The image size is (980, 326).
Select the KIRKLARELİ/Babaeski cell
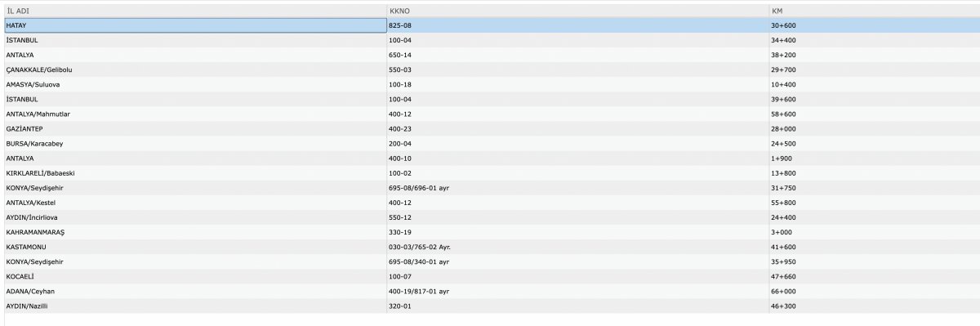tap(194, 173)
